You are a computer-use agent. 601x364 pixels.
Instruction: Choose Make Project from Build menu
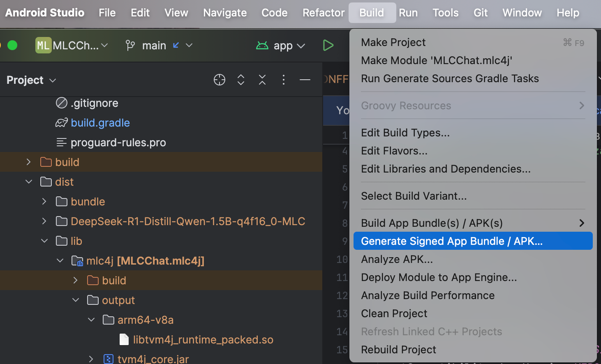pos(473,42)
